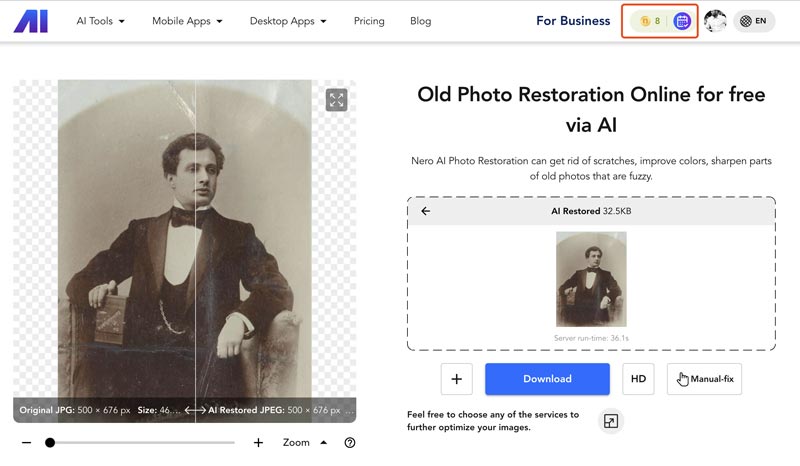Viewport: 800px width, 466px height.
Task: Click the credits coin icon
Action: point(645,21)
